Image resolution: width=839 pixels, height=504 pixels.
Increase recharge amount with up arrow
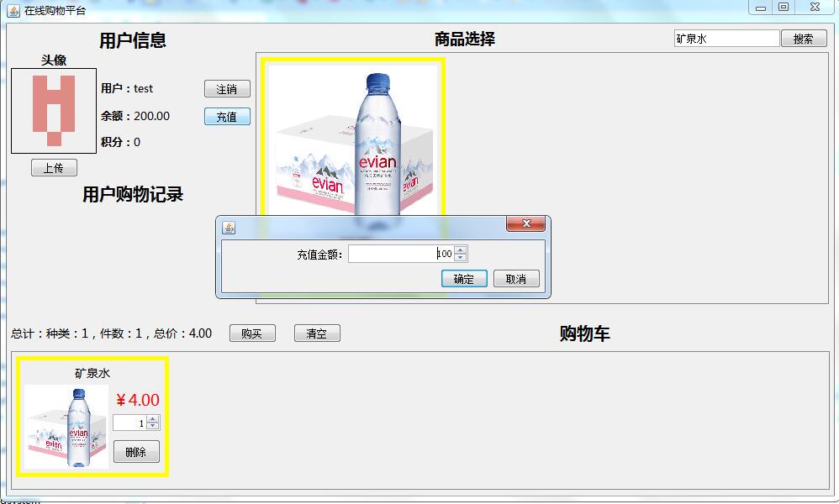[461, 249]
